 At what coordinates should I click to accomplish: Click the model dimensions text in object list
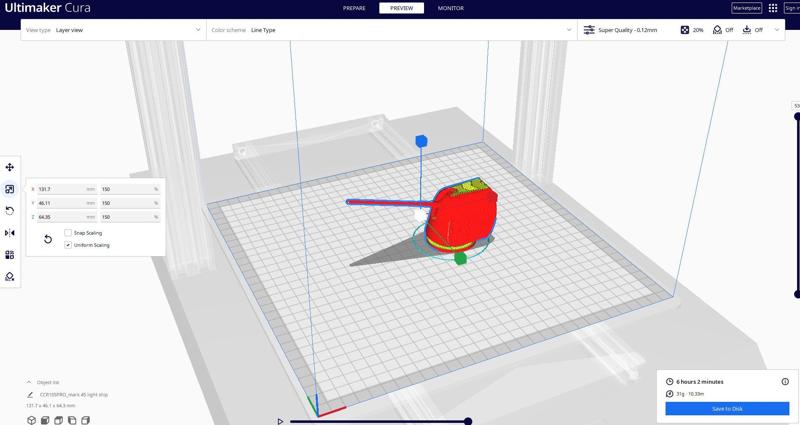[x=51, y=406]
